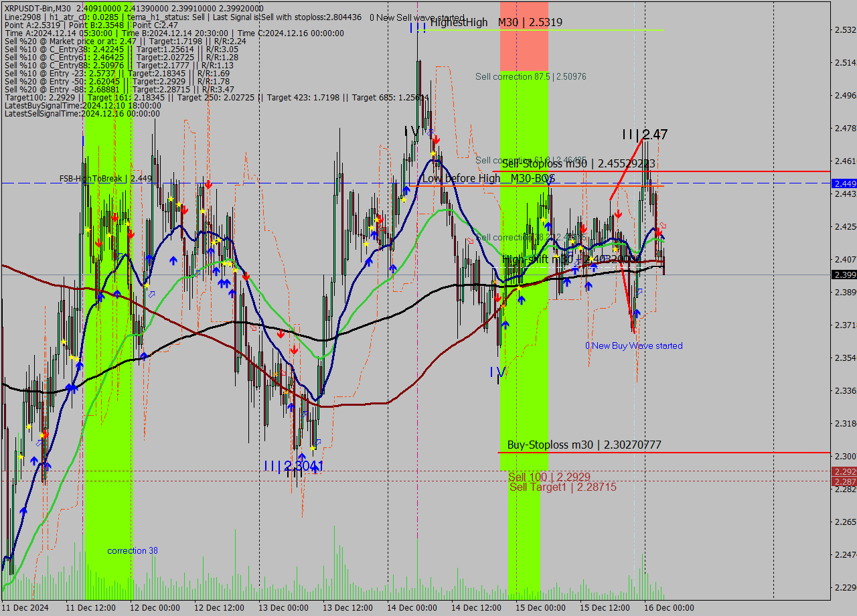Click the wave label III | 2.3041

294,465
